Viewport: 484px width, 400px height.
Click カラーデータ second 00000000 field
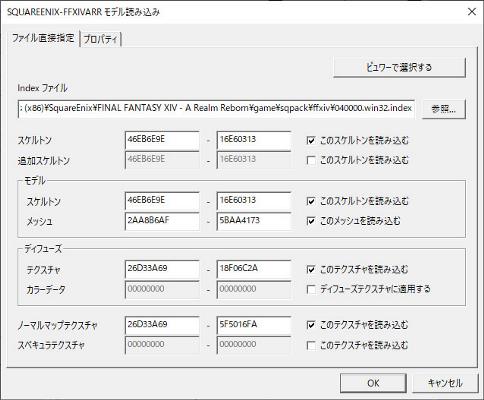254,289
